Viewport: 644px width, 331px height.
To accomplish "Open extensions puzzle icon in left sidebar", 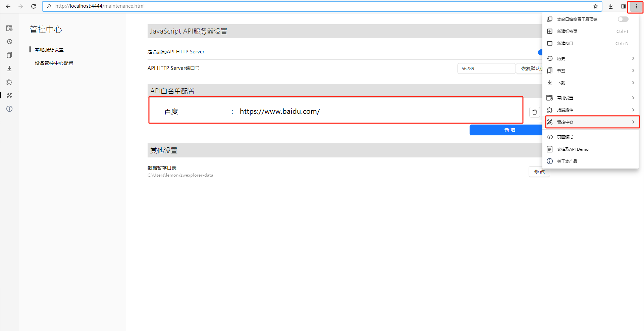I will (x=9, y=82).
